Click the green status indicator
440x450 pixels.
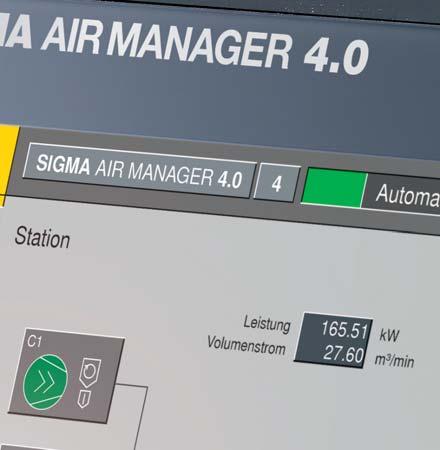pos(334,188)
